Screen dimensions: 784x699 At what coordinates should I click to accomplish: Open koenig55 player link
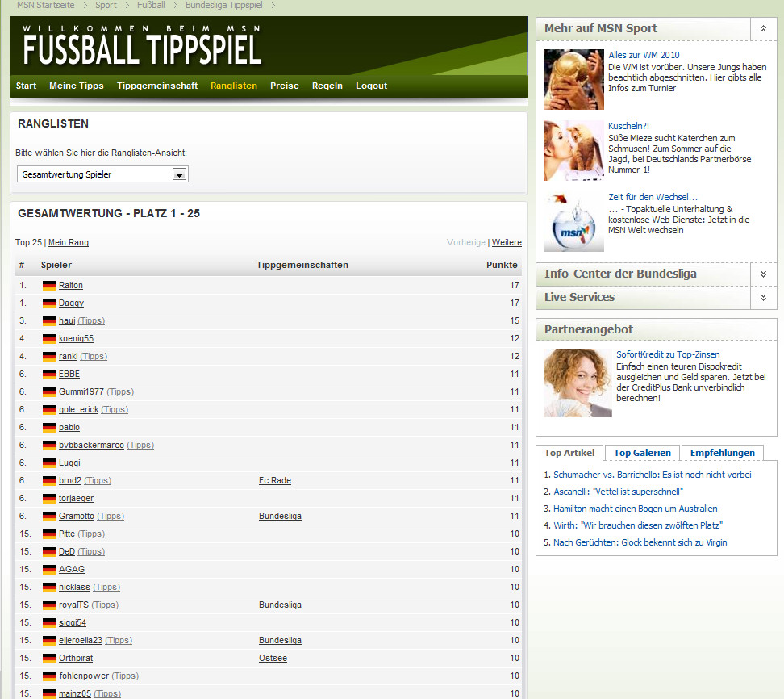tap(76, 338)
